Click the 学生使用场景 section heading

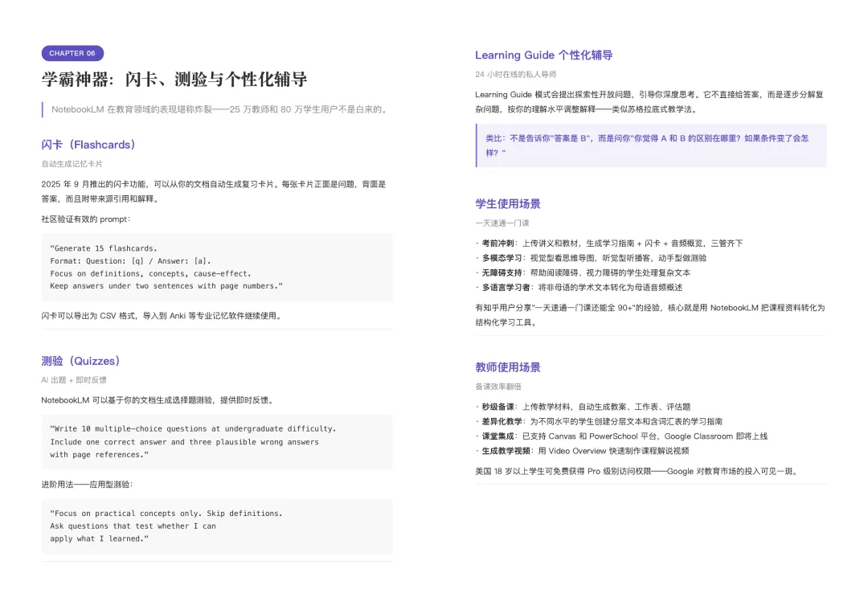[x=510, y=204]
